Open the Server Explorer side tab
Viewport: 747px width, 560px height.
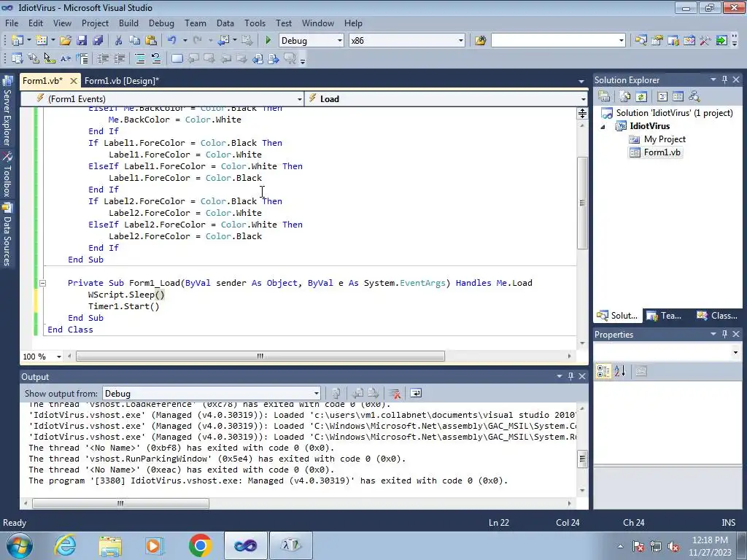pyautogui.click(x=7, y=111)
